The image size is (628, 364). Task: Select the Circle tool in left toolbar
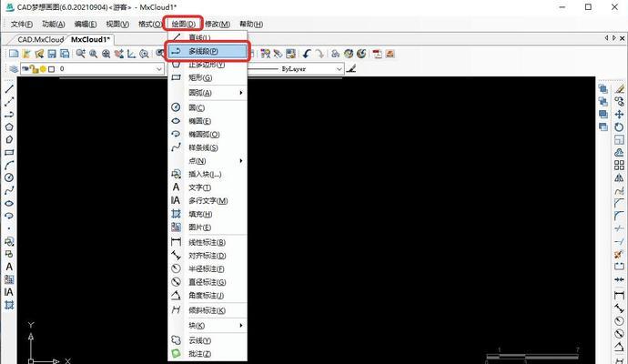[9, 177]
